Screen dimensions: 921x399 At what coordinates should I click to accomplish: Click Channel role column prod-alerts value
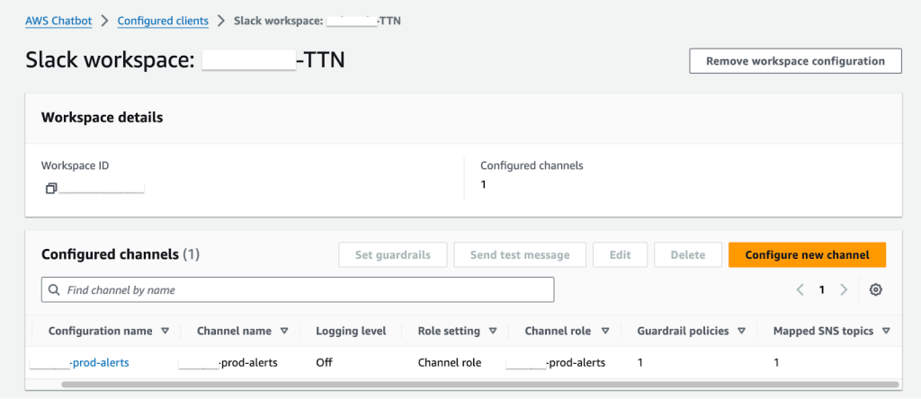coord(555,363)
